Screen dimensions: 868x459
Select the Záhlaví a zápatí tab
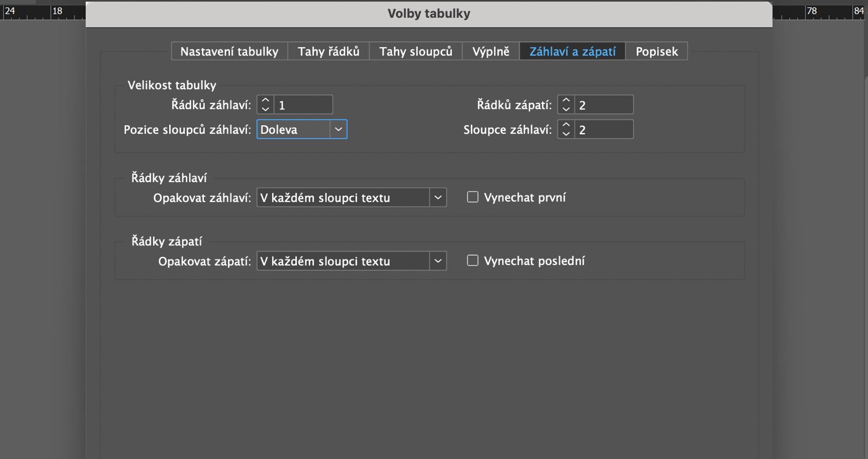[x=572, y=51]
